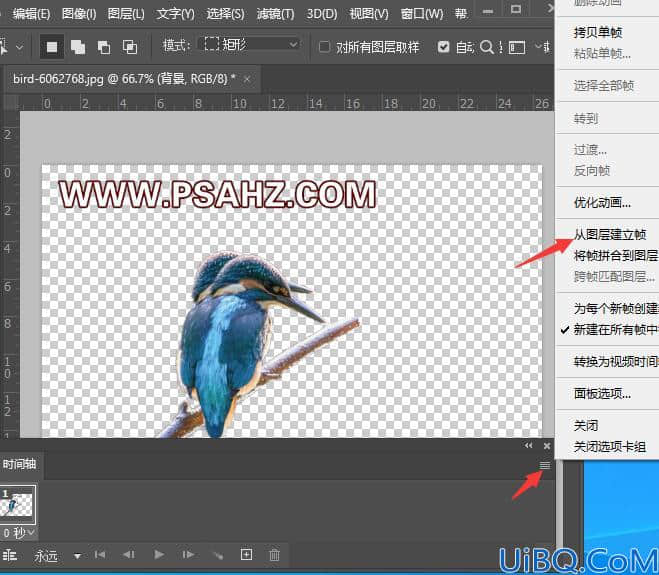This screenshot has height=575, width=659.
Task: Choose 关闭选项卡组 from timeline menu
Action: pyautogui.click(x=609, y=446)
